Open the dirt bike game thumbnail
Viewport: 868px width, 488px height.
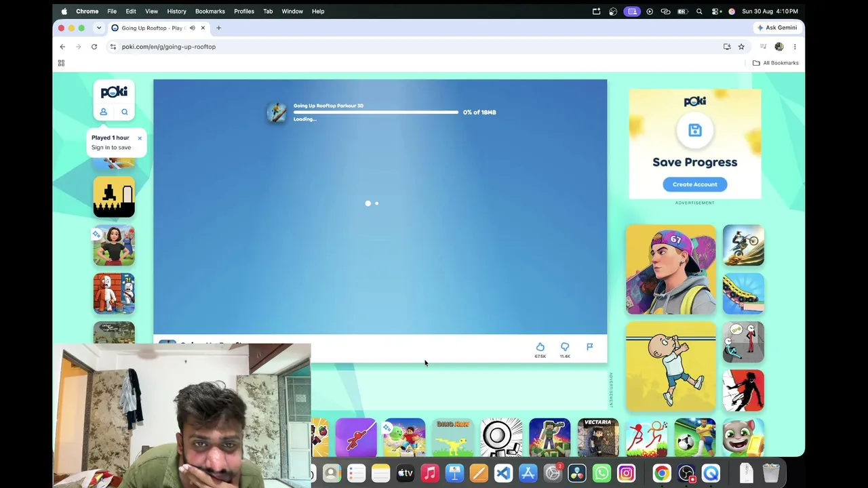click(743, 245)
